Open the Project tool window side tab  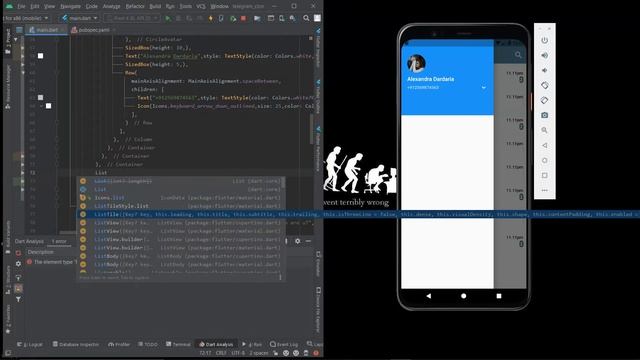click(x=8, y=41)
